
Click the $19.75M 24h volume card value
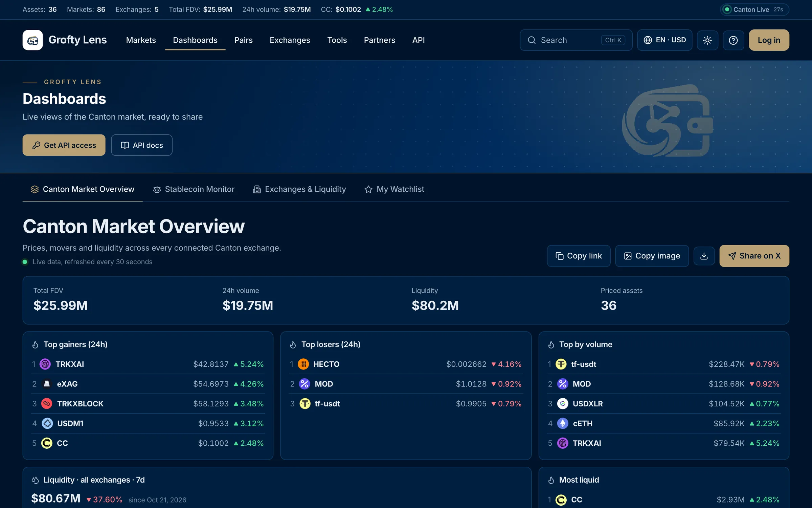247,305
